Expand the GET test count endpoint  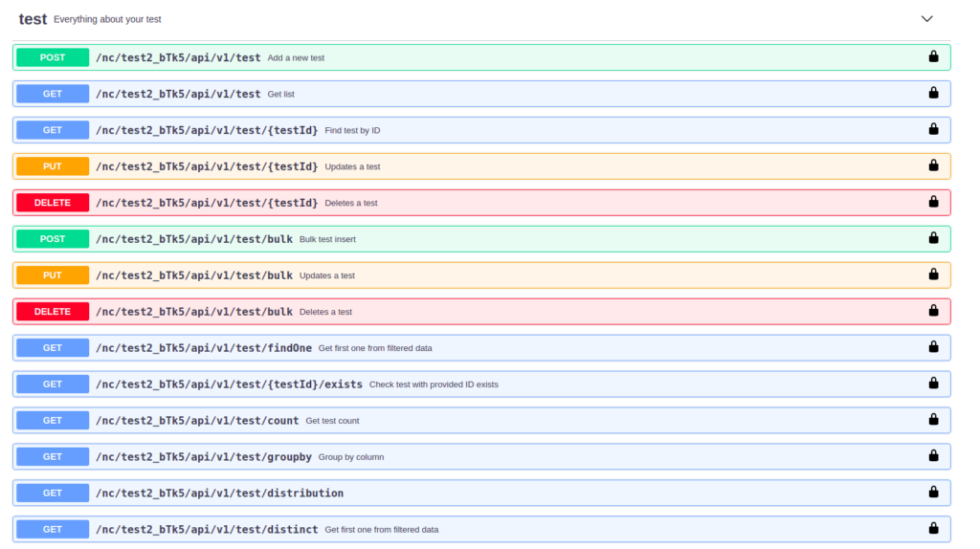pyautogui.click(x=481, y=420)
